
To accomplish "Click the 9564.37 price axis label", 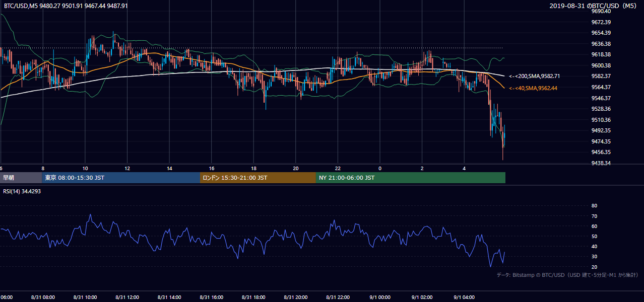I will [x=601, y=87].
